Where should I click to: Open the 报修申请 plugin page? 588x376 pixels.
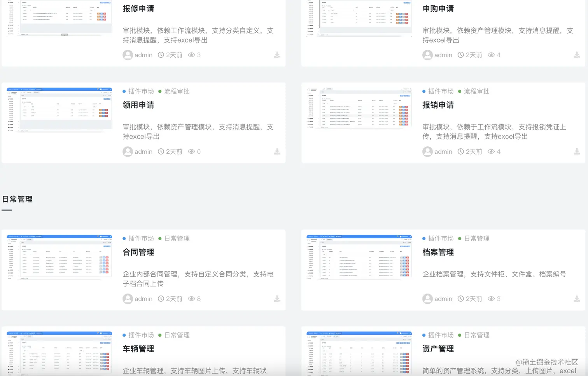[138, 9]
